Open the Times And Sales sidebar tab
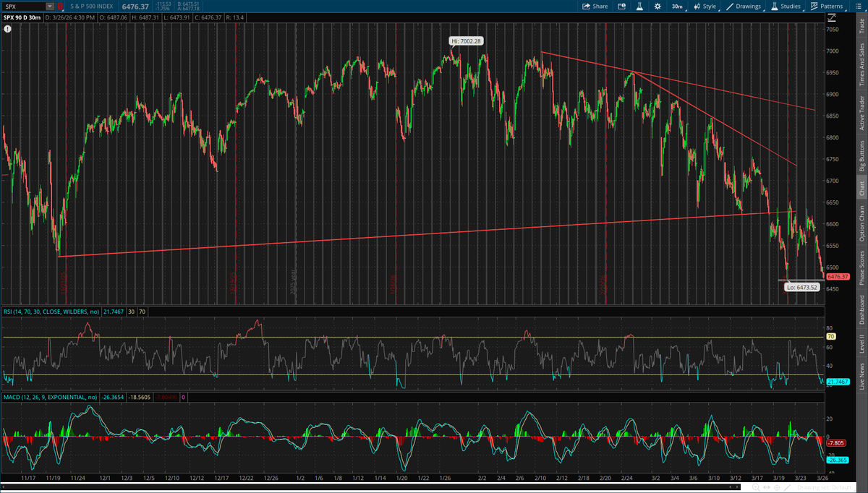 (x=861, y=64)
